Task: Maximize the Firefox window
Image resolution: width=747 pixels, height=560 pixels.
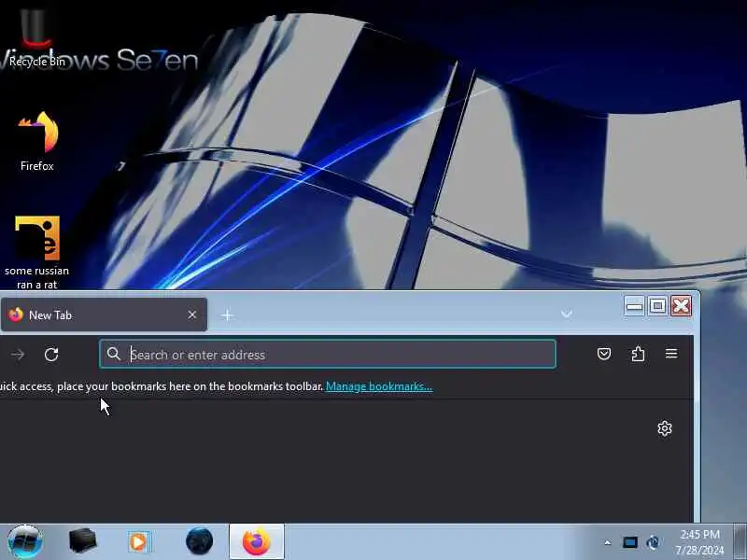Action: point(657,306)
